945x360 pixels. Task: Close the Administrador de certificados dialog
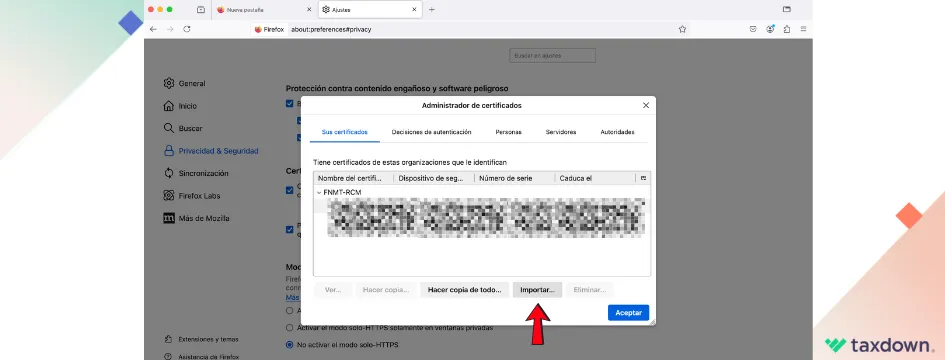646,105
